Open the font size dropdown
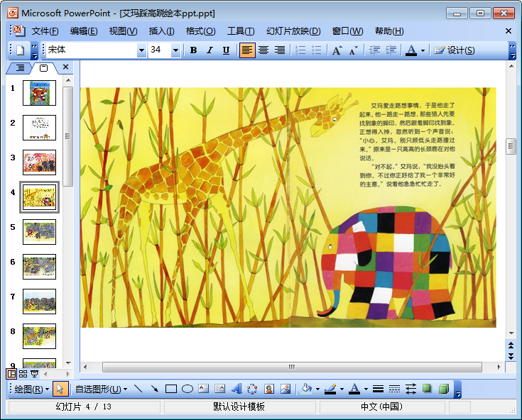The width and height of the screenshot is (522, 420). coord(175,50)
